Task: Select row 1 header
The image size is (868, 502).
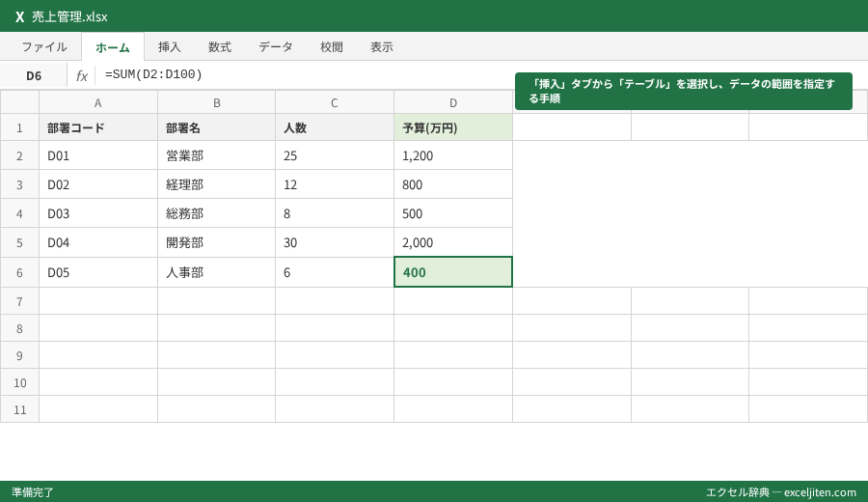Action: coord(19,127)
